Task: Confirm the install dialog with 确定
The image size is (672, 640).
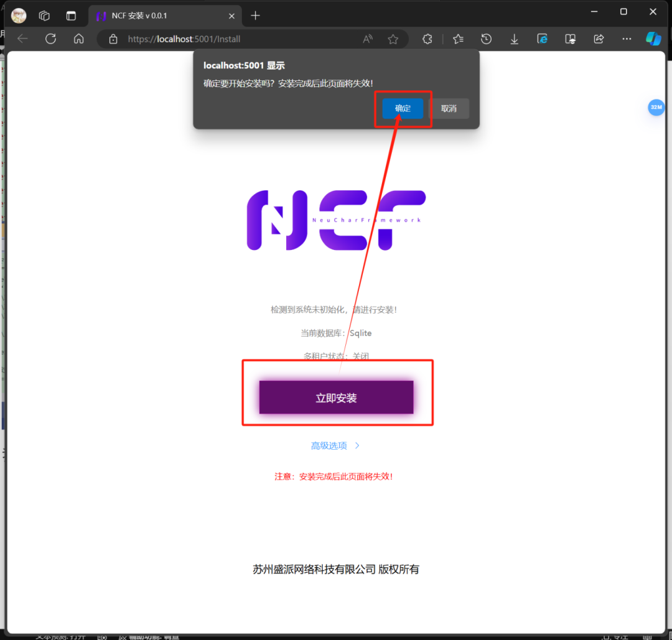Action: coord(403,108)
